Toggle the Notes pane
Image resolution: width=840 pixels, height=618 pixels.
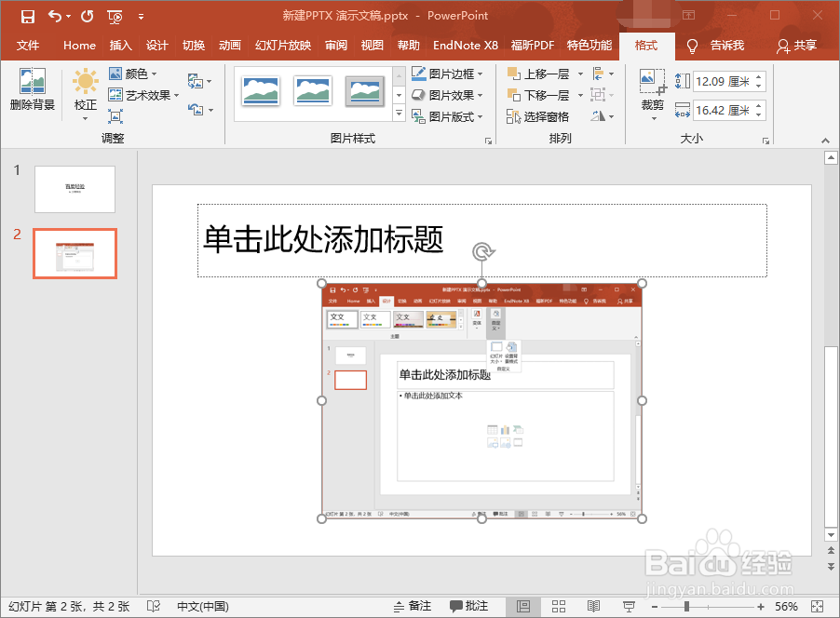(x=411, y=606)
